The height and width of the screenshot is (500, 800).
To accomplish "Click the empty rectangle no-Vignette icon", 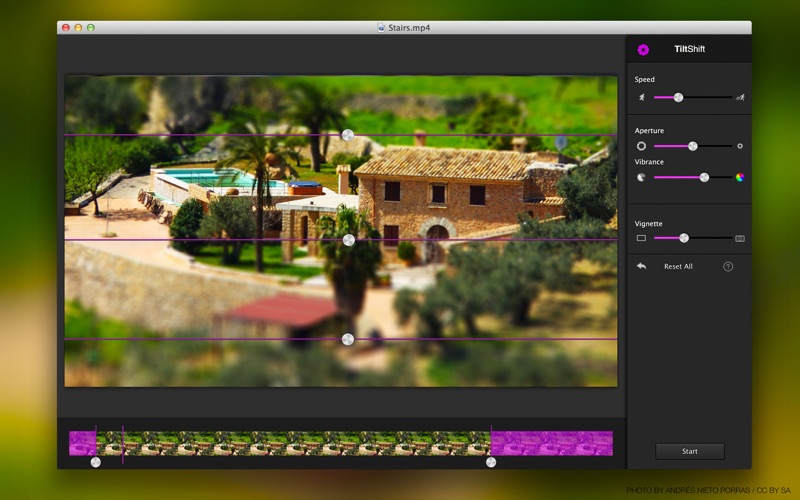I will 641,238.
